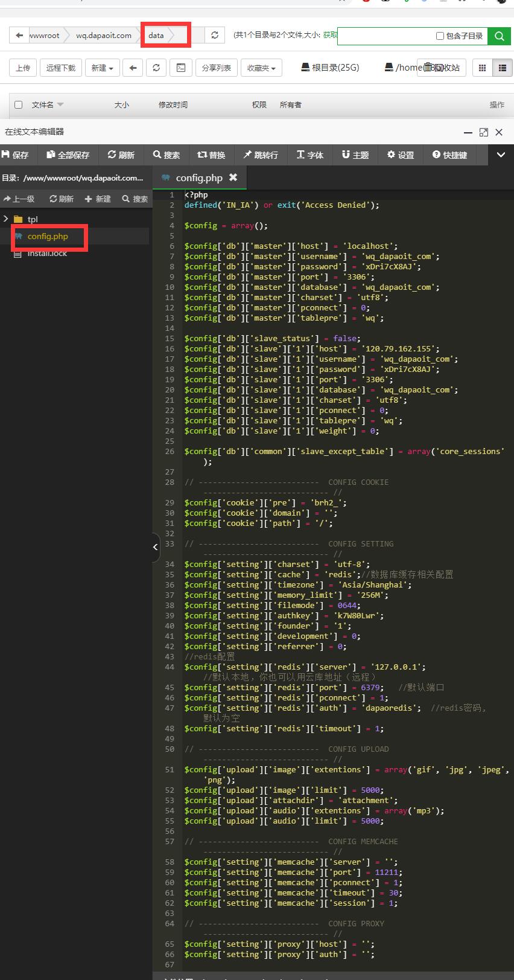Open the 分享列表 button
Image resolution: width=514 pixels, height=980 pixels.
(x=216, y=68)
